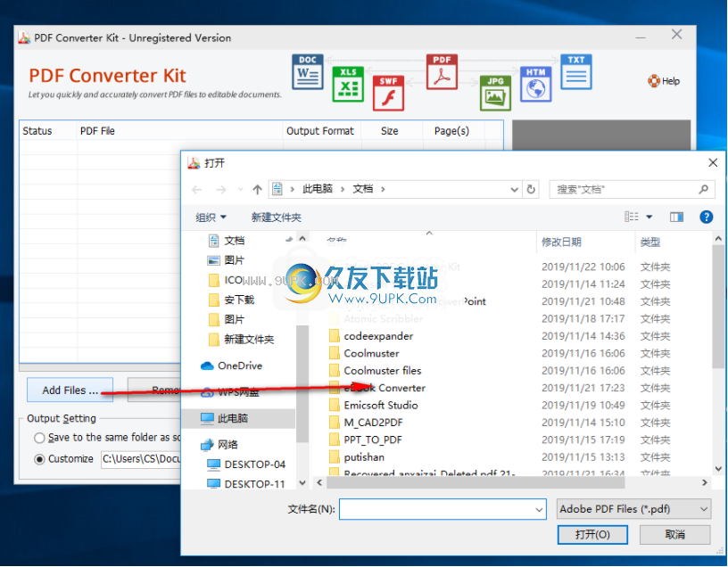Select 文档 in the navigation pane
Image resolution: width=728 pixels, height=567 pixels.
click(x=235, y=241)
